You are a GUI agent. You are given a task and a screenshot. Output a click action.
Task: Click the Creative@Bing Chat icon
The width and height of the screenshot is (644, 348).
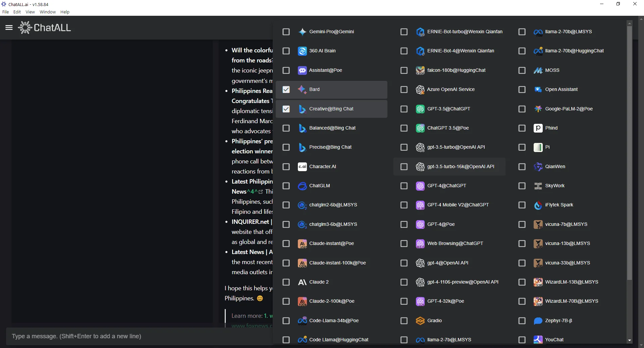click(x=302, y=109)
